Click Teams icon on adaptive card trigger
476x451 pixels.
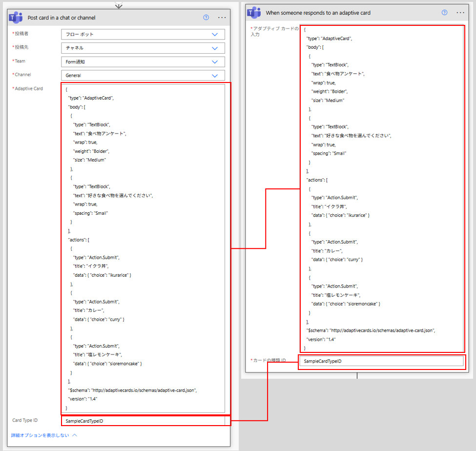click(x=254, y=12)
